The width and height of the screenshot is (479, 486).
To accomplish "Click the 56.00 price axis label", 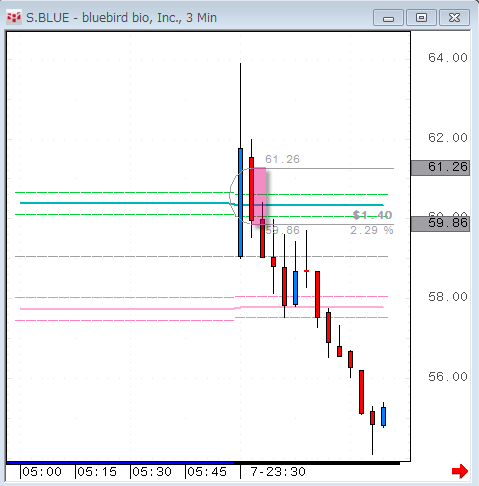I will [448, 377].
